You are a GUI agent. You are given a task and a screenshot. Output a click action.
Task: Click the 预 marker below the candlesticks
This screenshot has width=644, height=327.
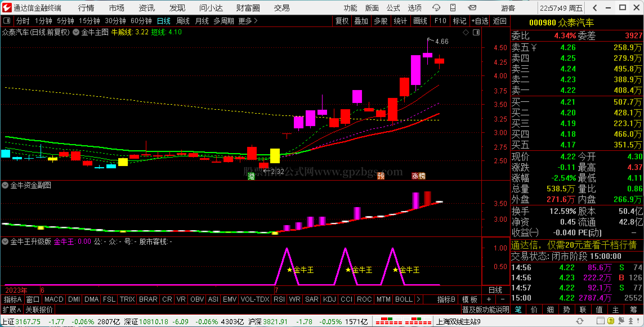381,176
